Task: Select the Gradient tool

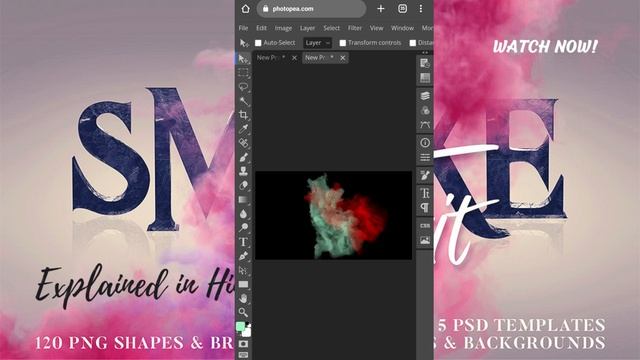Action: tap(243, 200)
